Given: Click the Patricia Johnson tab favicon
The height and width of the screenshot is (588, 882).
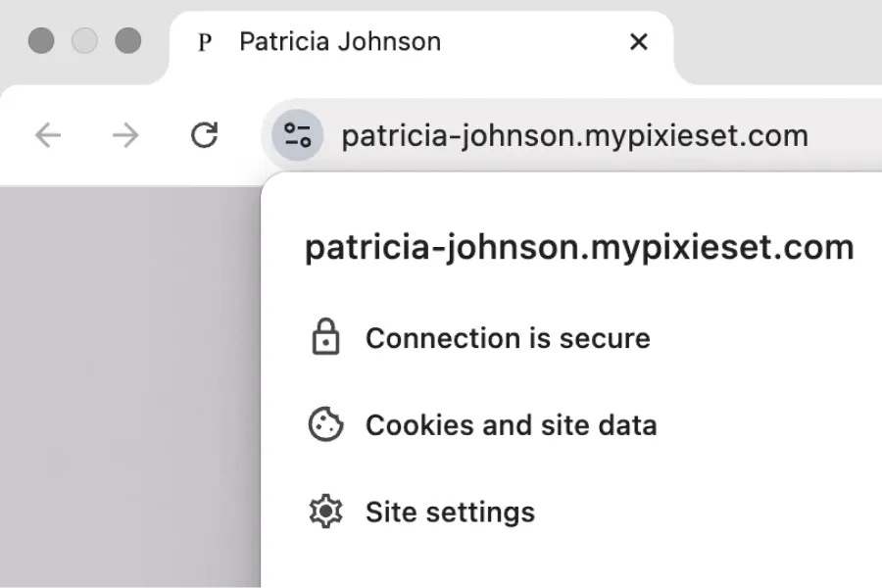Looking at the screenshot, I should pos(204,41).
